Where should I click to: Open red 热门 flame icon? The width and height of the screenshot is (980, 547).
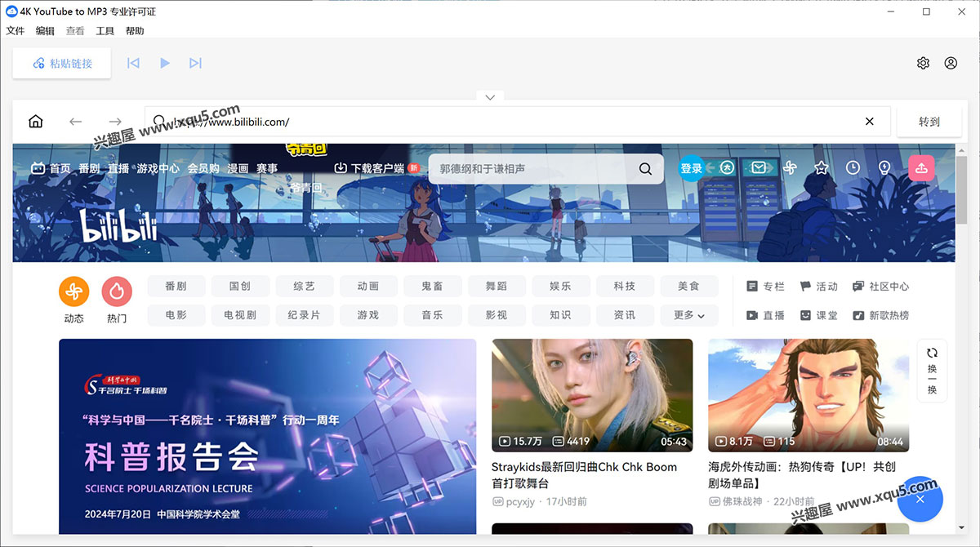tap(117, 291)
